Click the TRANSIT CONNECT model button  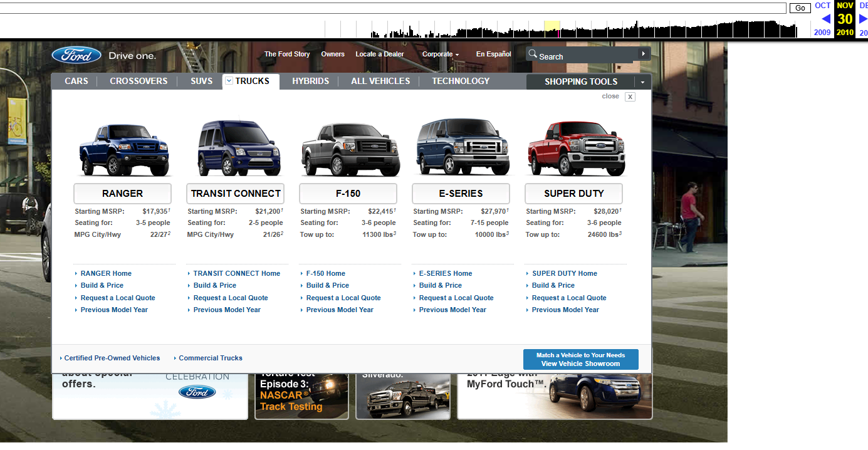tap(236, 193)
